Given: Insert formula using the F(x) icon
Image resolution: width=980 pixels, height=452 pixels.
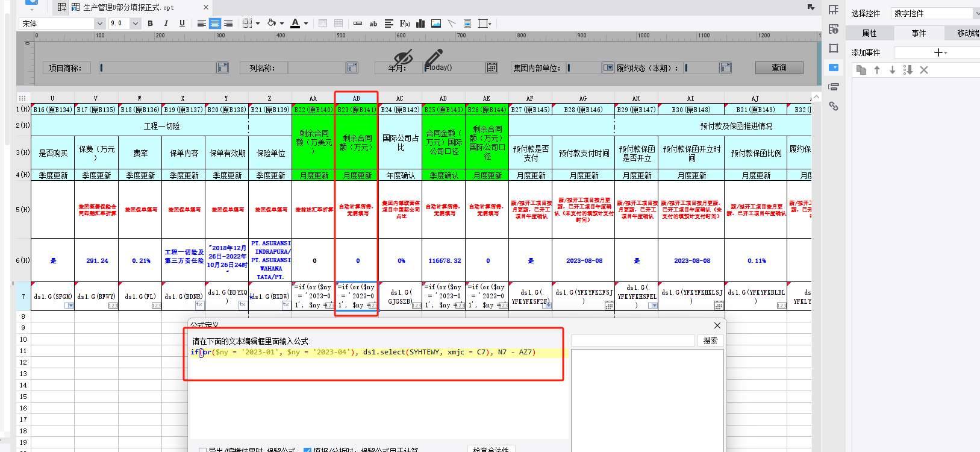Looking at the screenshot, I should point(405,24).
